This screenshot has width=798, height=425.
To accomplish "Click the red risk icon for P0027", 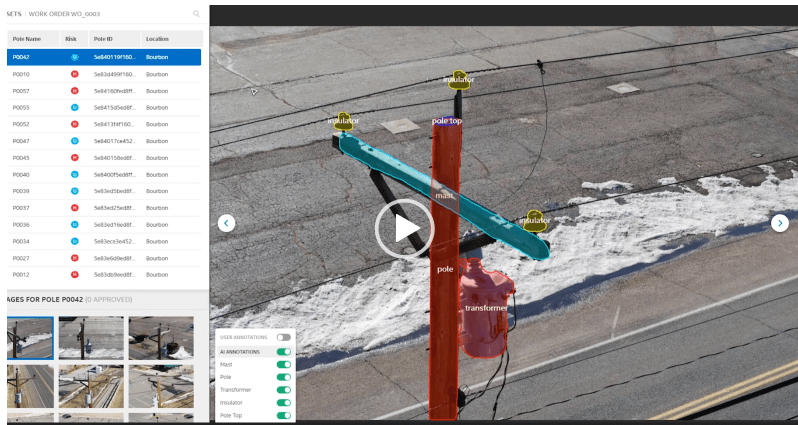I will tap(74, 258).
